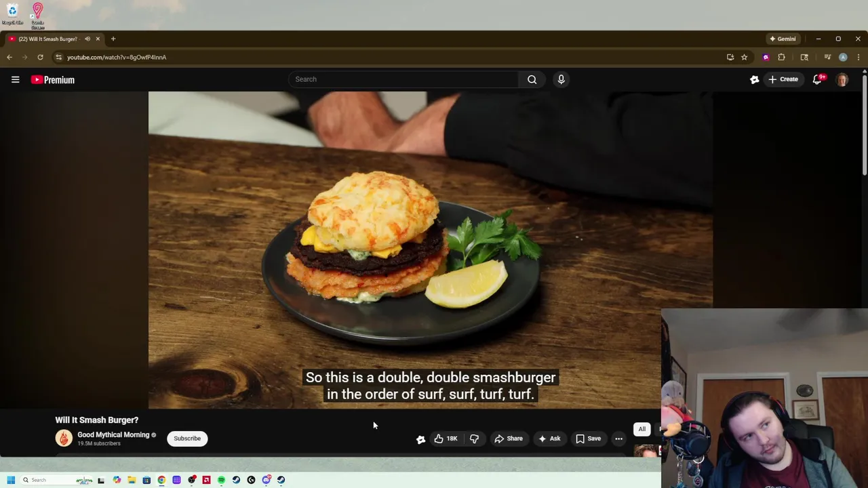Screen dimensions: 868x488
Task: Click the Gemini button
Action: [783, 39]
